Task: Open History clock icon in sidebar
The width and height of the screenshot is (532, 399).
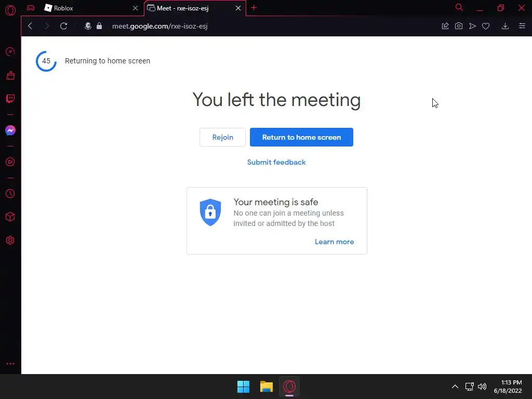Action: click(10, 193)
